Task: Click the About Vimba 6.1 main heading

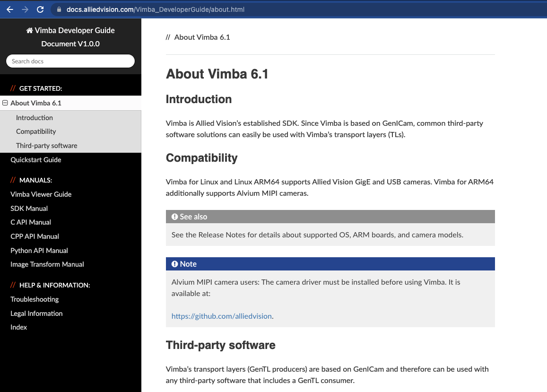Action: click(217, 74)
